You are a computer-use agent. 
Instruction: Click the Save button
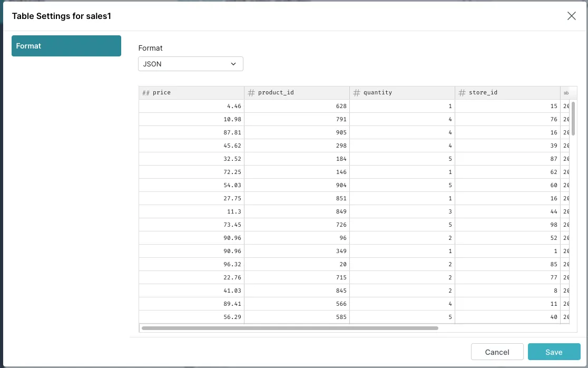click(x=554, y=352)
